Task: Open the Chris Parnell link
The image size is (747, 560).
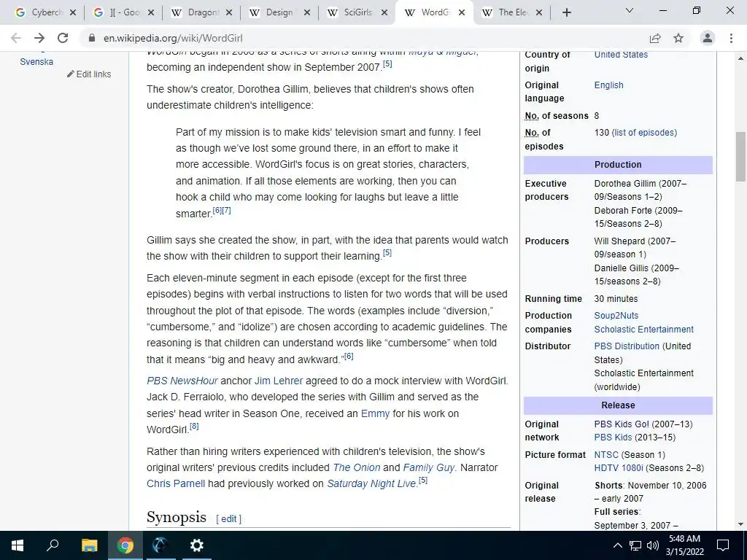Action: [176, 484]
